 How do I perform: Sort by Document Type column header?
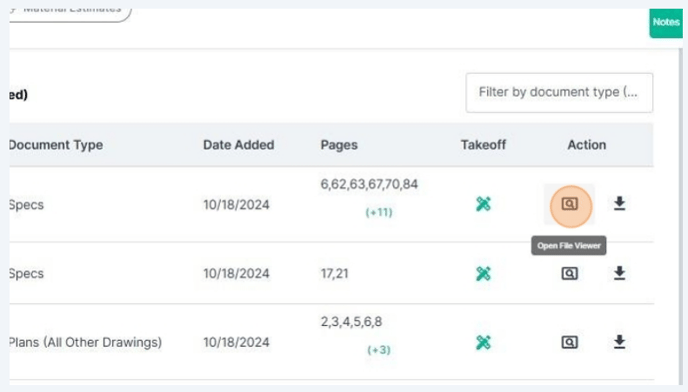click(x=56, y=145)
